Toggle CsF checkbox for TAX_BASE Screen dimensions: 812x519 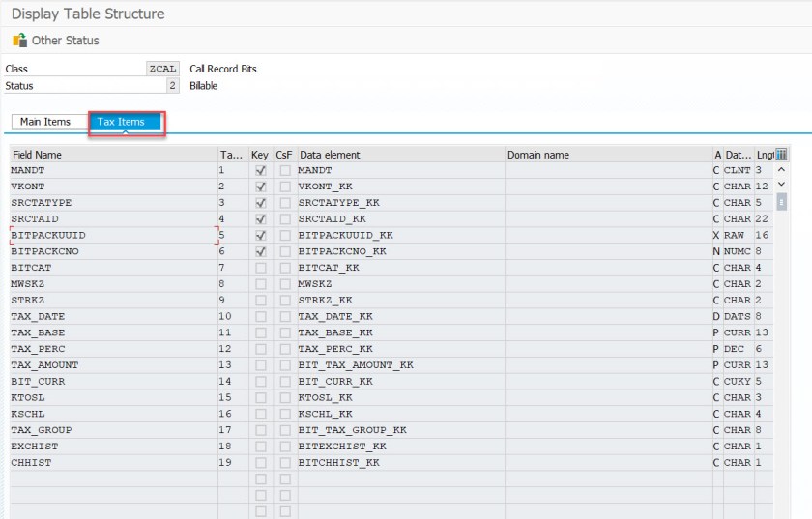(x=285, y=332)
